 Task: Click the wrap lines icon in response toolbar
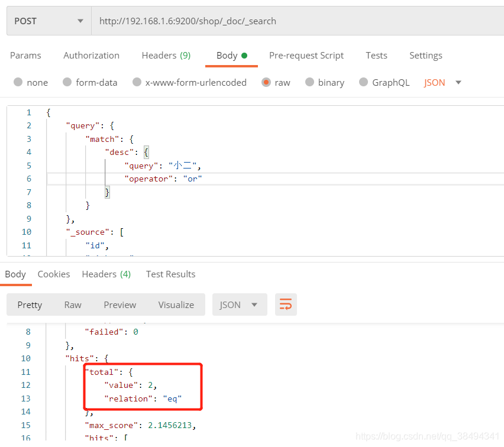[286, 305]
